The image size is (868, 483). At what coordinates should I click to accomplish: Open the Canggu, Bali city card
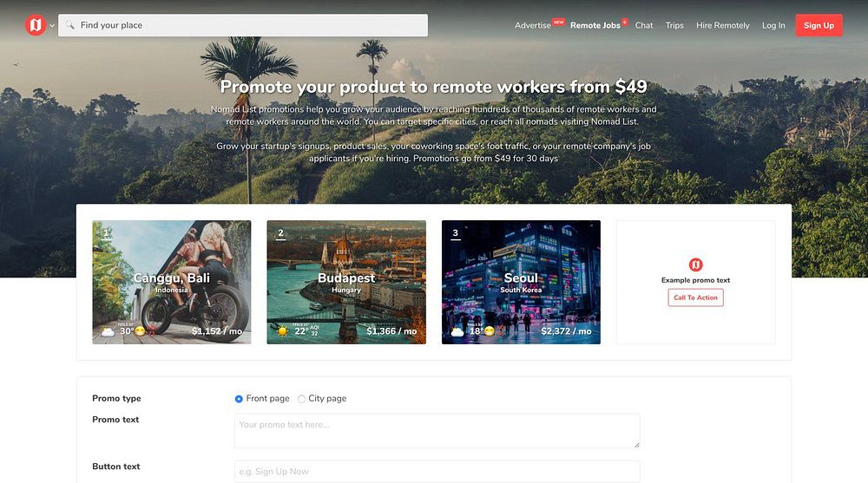click(x=172, y=282)
